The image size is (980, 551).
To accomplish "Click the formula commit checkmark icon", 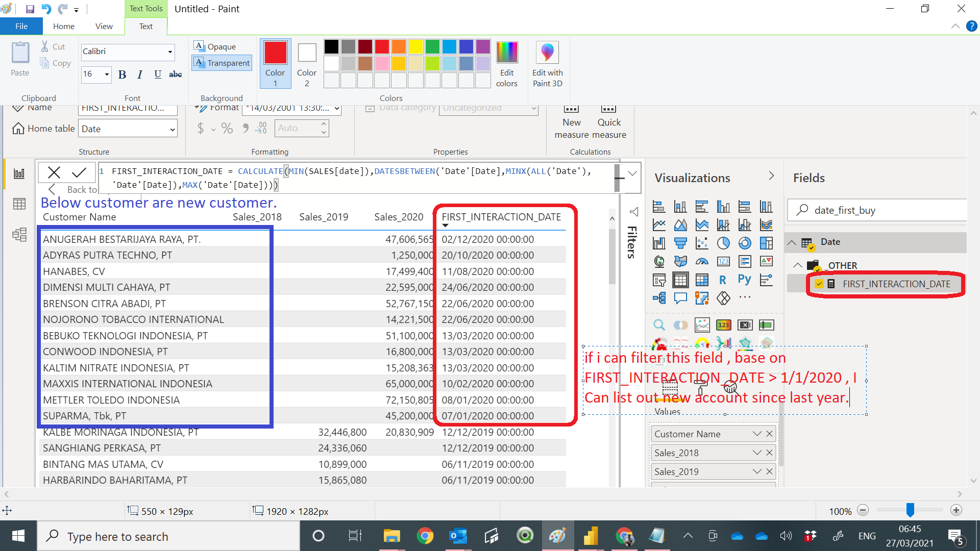I will tap(79, 172).
